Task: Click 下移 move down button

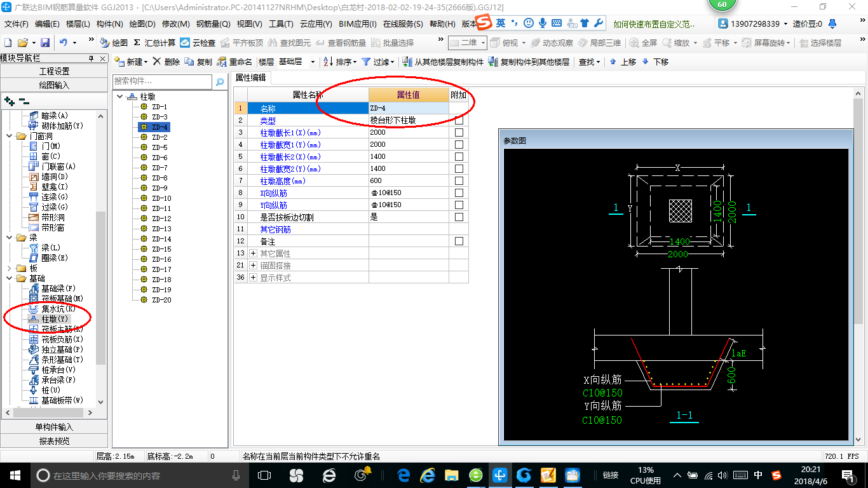Action: click(x=655, y=62)
